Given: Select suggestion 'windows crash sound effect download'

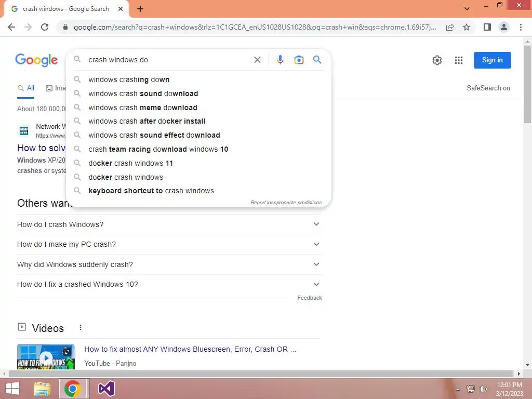Looking at the screenshot, I should [198, 135].
